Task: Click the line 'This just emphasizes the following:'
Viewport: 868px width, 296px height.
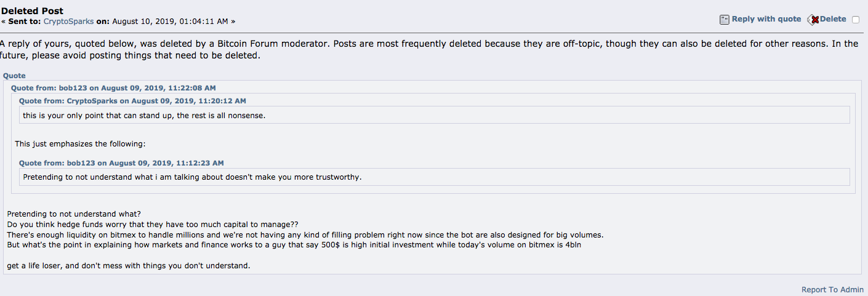Action: pos(80,144)
